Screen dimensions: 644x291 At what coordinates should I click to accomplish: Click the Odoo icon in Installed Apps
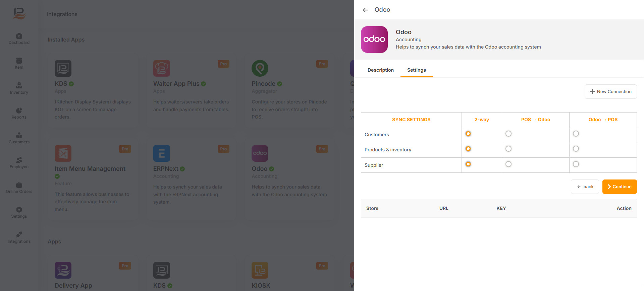coord(260,153)
